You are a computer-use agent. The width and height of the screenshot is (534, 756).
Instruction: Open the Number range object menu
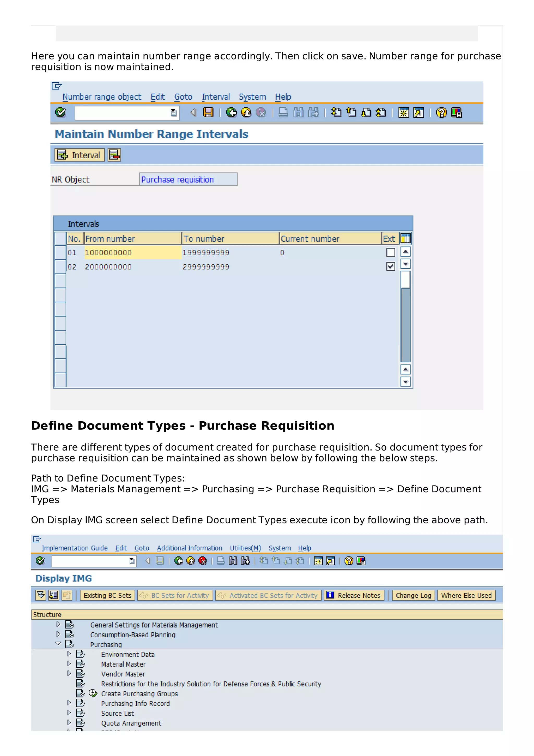tap(102, 97)
